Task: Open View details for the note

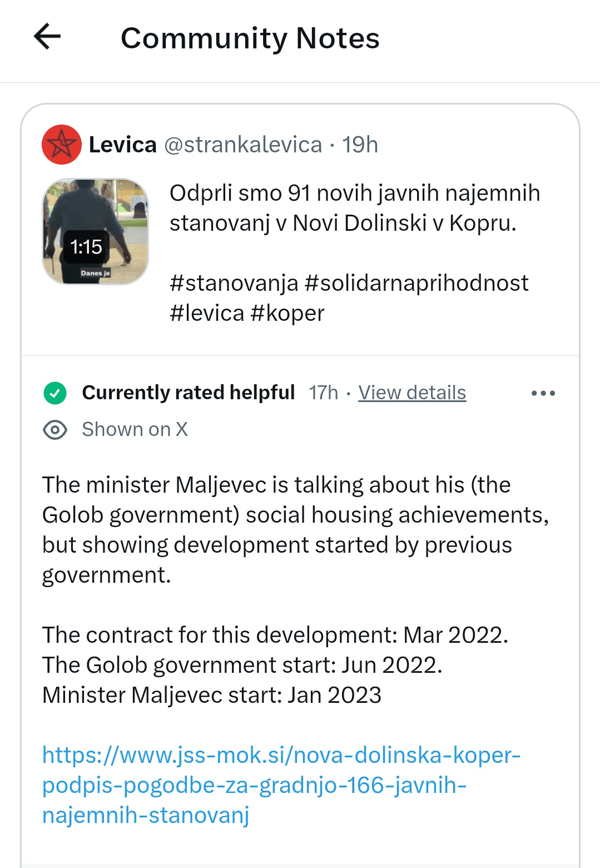Action: (x=412, y=393)
